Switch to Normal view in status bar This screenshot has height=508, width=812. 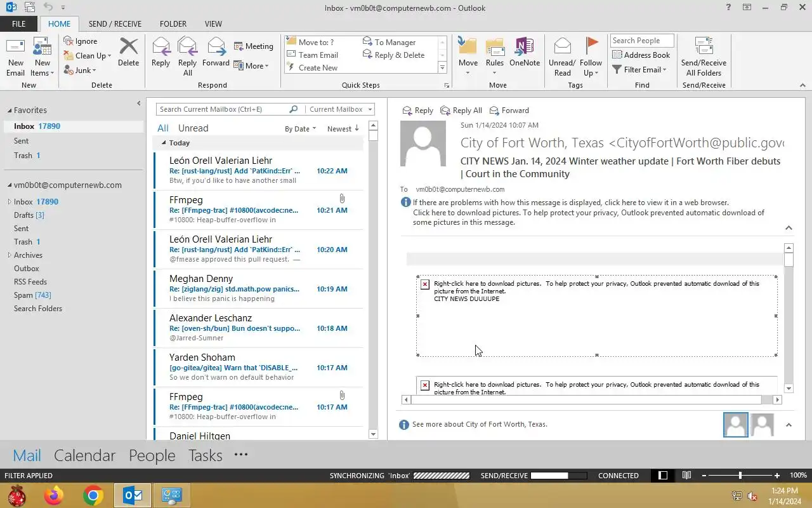tap(663, 475)
